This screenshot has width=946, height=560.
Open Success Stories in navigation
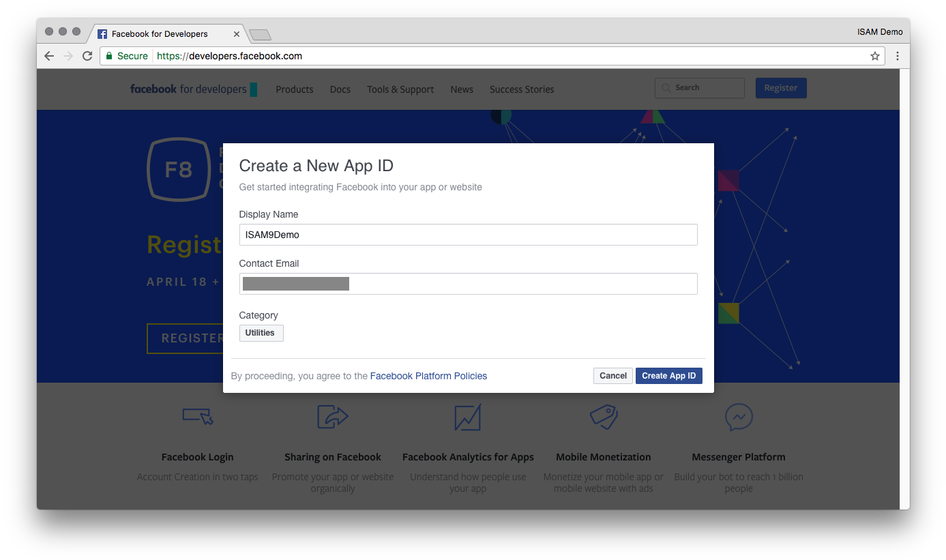tap(522, 89)
